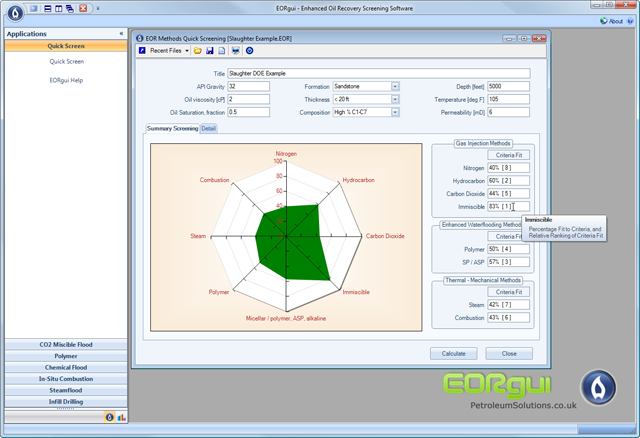Open Quick Screen link in sidebar
The width and height of the screenshot is (640, 438).
pos(67,62)
